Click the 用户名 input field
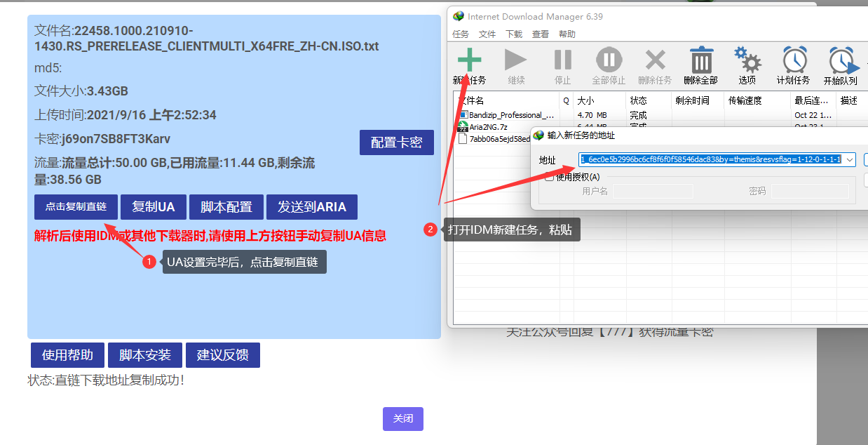The image size is (868, 445). (x=653, y=191)
